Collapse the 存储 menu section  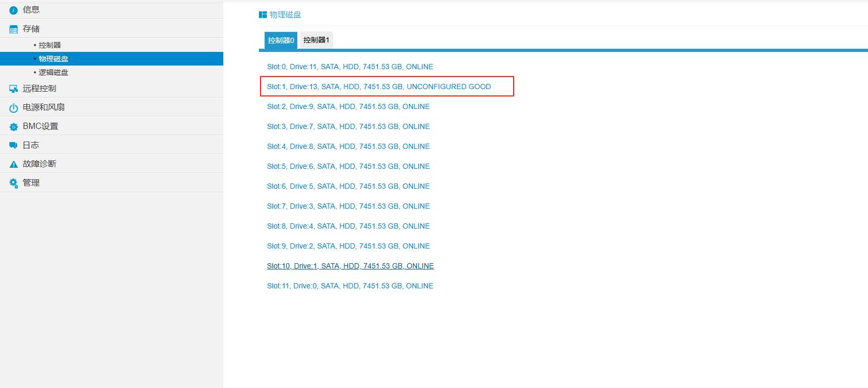click(x=112, y=28)
